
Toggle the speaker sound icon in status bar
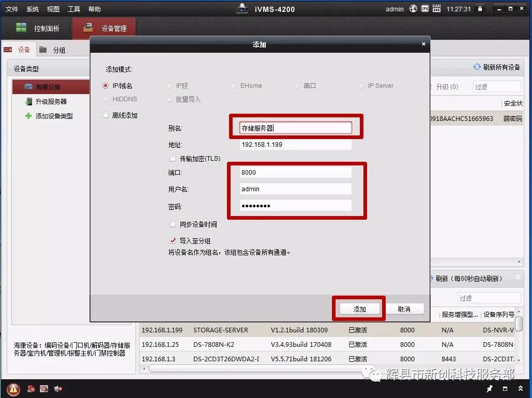(x=58, y=389)
